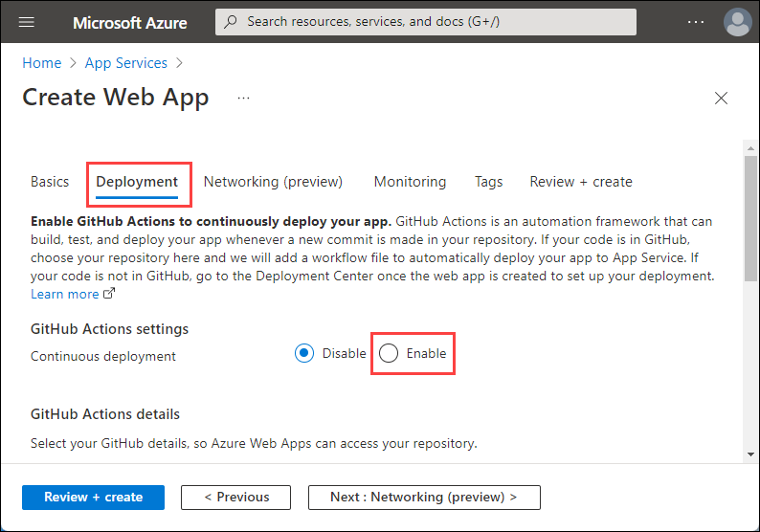Close the Create Web App blade

721,98
